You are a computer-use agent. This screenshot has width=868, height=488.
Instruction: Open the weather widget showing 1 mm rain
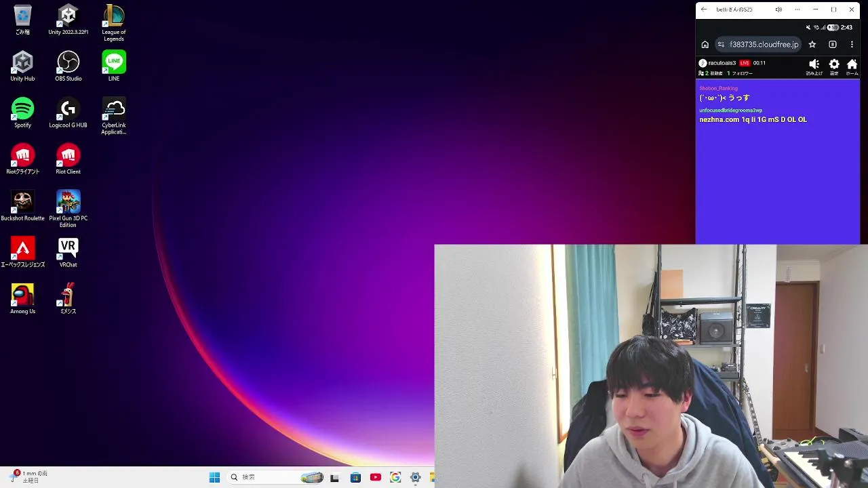click(29, 476)
